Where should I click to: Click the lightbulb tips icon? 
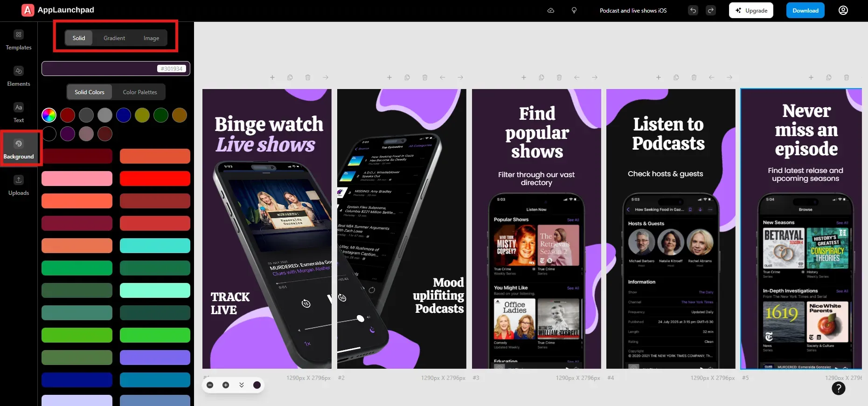click(574, 10)
